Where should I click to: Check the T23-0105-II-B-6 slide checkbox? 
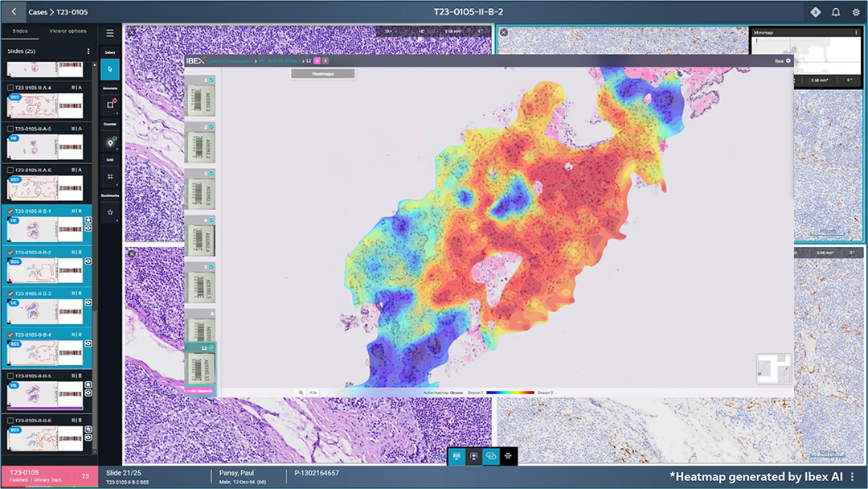pos(10,421)
